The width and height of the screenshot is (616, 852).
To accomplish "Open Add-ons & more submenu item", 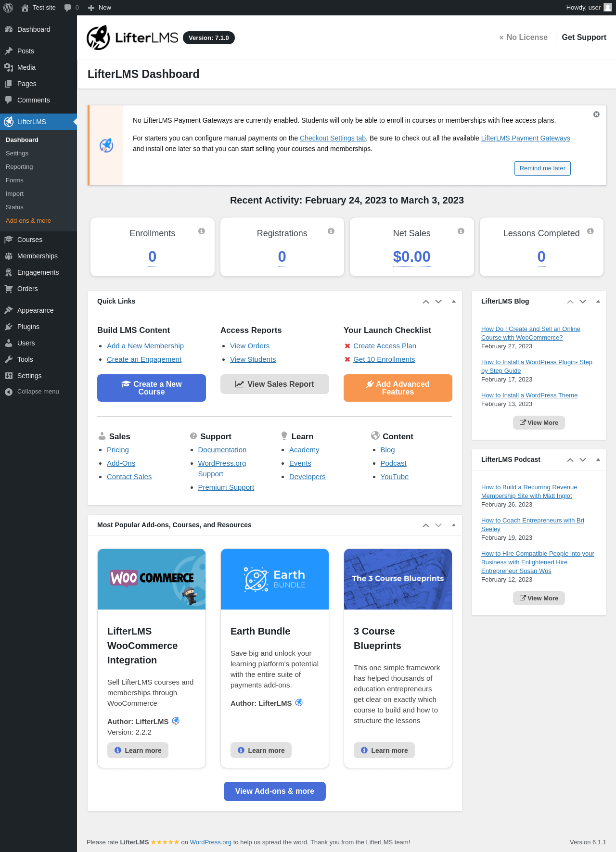I will point(28,221).
